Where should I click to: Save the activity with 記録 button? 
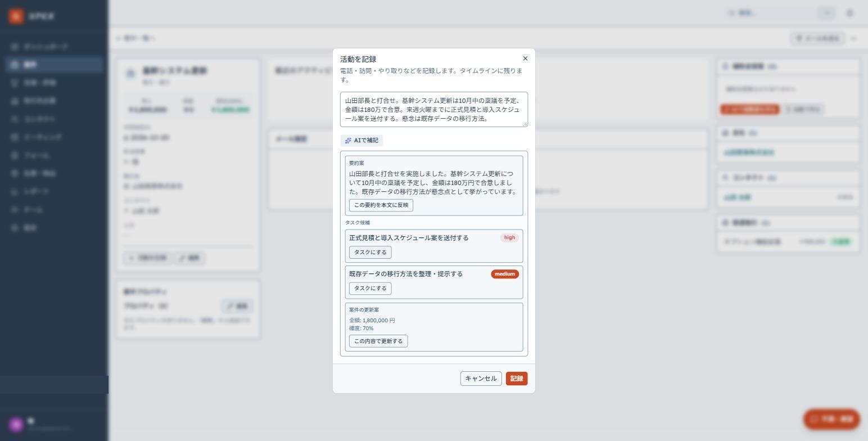(517, 379)
